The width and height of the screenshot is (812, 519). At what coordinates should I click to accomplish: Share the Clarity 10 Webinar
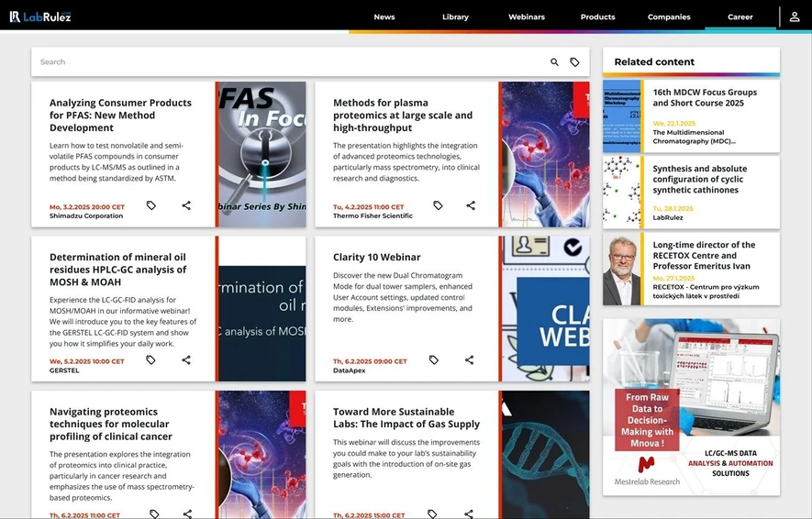469,359
